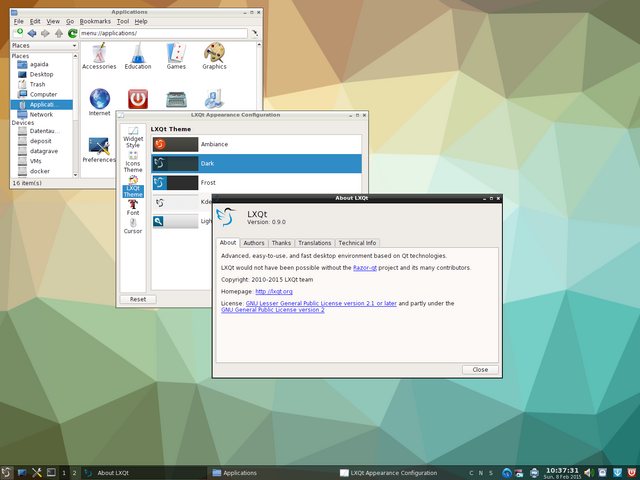
Task: Open the LXQt main menu on the panel
Action: tap(6, 473)
